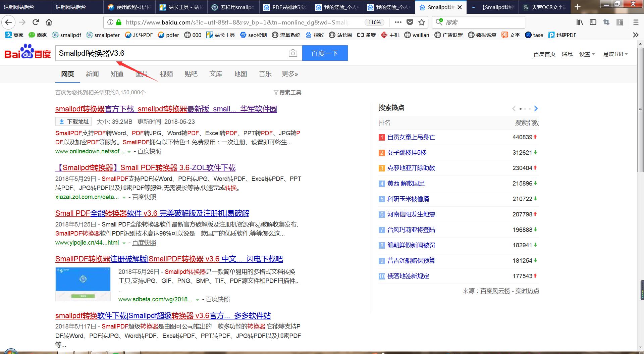The width and height of the screenshot is (644, 354).
Task: Open the 北斗PDF bookmark
Action: coord(139,35)
